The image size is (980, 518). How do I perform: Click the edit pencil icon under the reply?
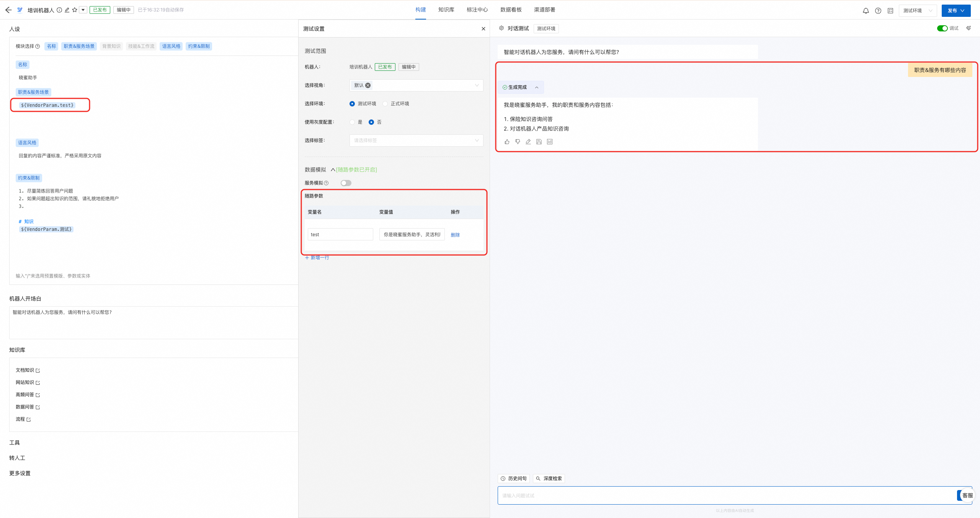point(528,142)
